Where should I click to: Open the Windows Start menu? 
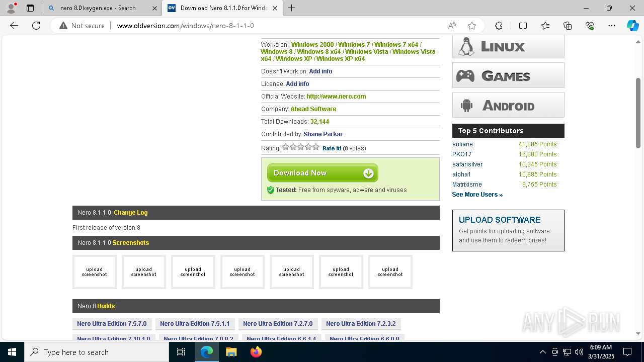[12, 352]
